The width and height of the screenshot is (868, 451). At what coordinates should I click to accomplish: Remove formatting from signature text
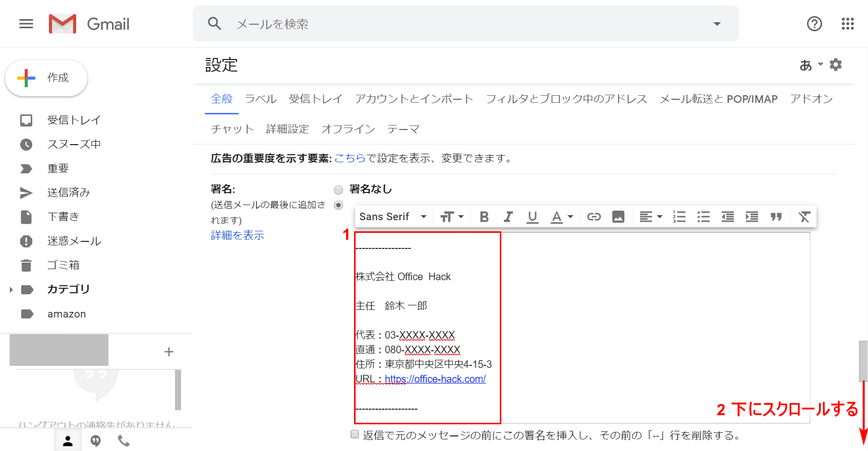point(804,217)
